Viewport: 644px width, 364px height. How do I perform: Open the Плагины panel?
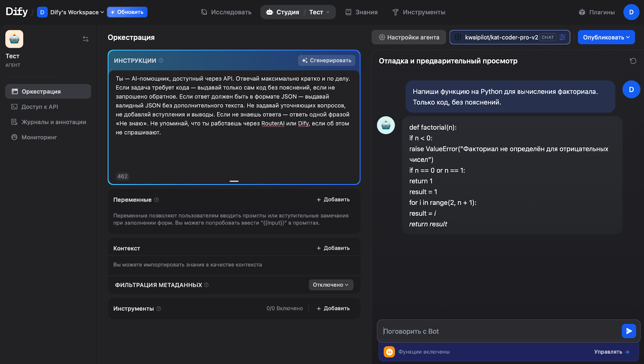click(597, 12)
